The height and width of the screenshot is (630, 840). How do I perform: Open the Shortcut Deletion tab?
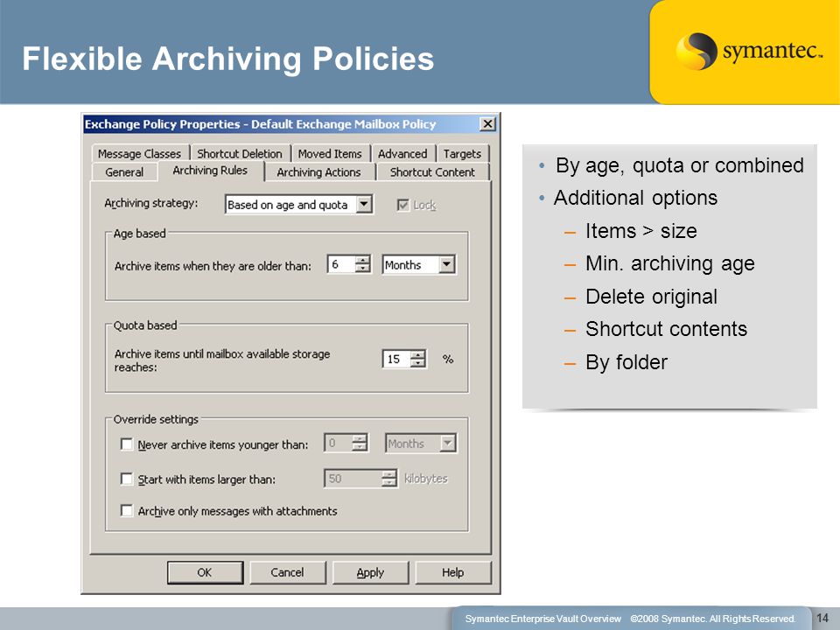pos(240,154)
